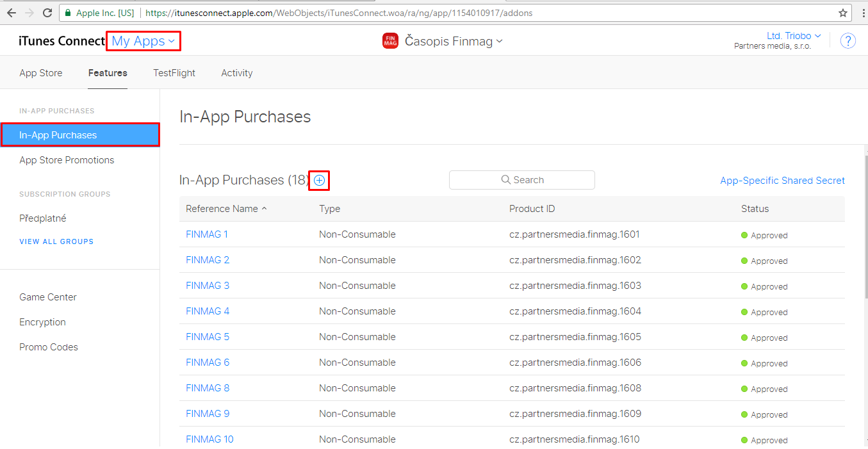Image resolution: width=868 pixels, height=449 pixels.
Task: Switch to the Activity tab
Action: [x=237, y=73]
